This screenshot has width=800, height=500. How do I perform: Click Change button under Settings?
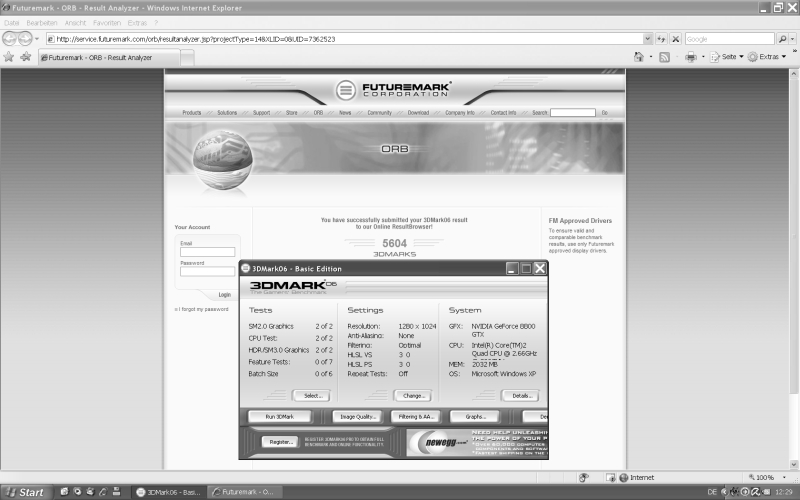(x=413, y=395)
